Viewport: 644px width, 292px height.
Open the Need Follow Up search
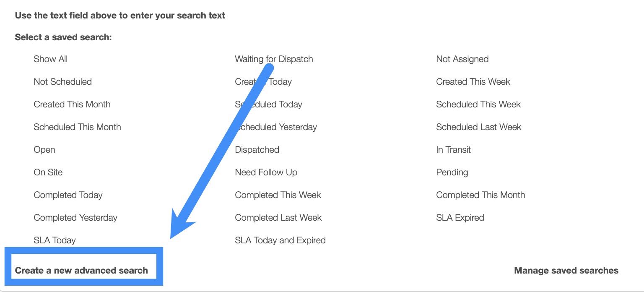point(266,172)
